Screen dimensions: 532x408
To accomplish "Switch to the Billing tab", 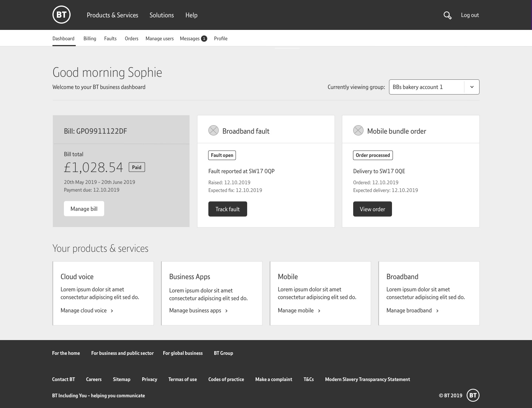I will point(90,38).
